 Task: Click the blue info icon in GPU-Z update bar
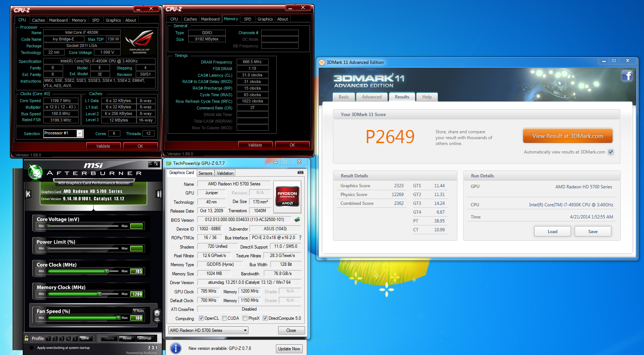[x=176, y=348]
